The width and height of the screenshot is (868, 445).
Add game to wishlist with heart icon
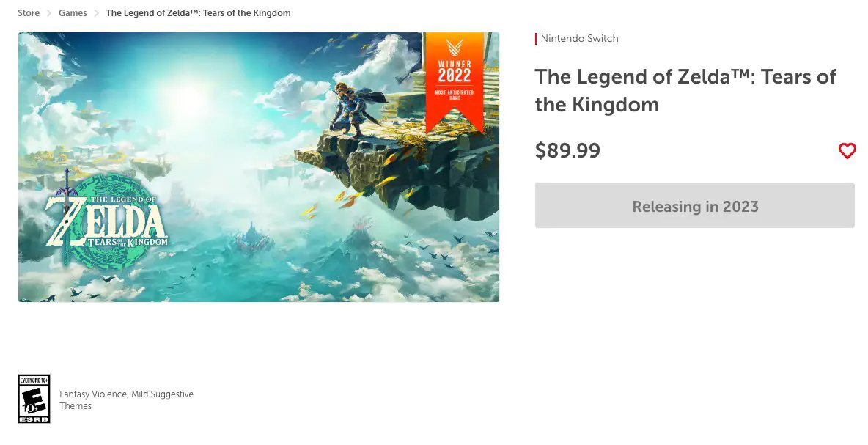847,150
